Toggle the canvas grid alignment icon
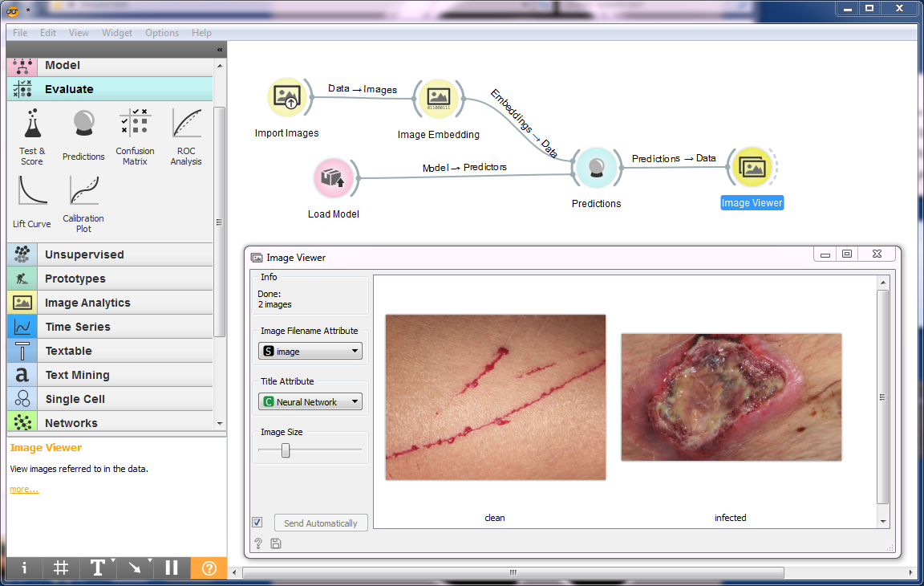This screenshot has width=924, height=586. pyautogui.click(x=60, y=568)
